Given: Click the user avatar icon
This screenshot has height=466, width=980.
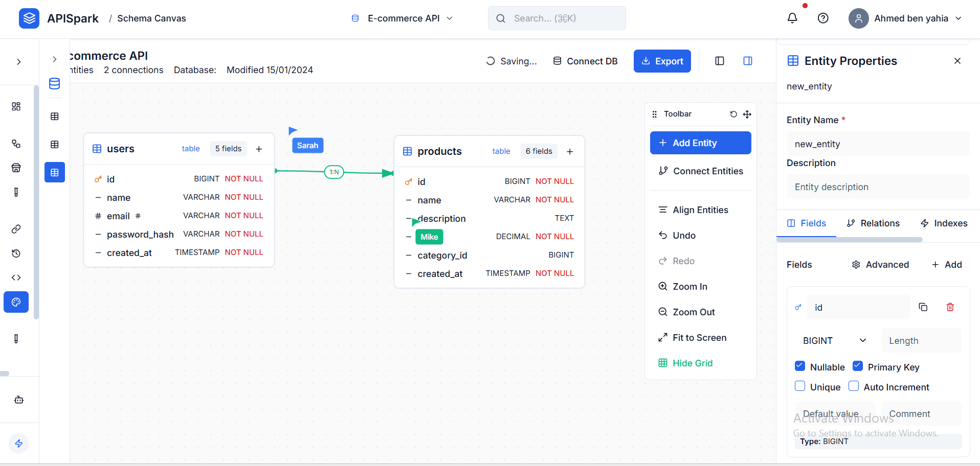Looking at the screenshot, I should point(859,18).
